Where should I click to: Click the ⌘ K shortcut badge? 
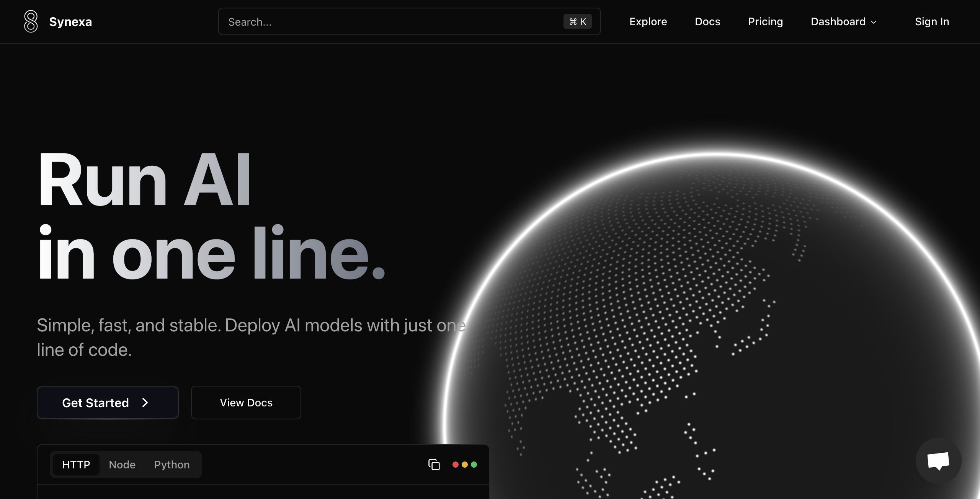point(577,21)
